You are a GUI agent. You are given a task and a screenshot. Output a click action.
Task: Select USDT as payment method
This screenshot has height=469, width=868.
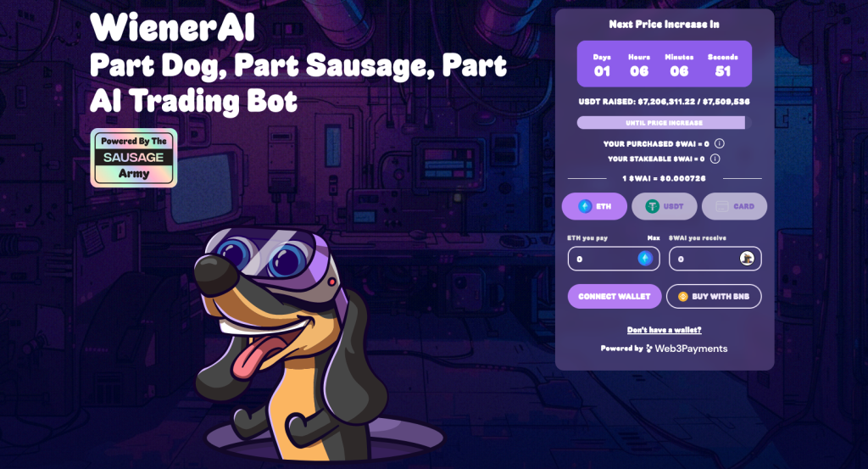(665, 207)
